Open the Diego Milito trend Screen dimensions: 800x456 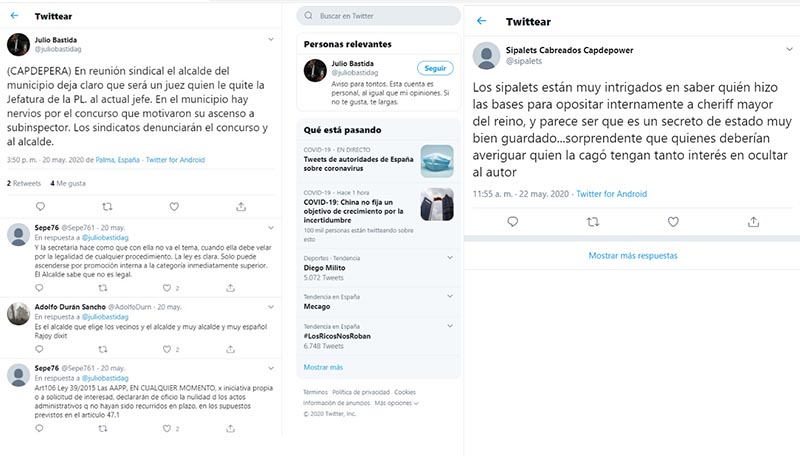pos(379,268)
